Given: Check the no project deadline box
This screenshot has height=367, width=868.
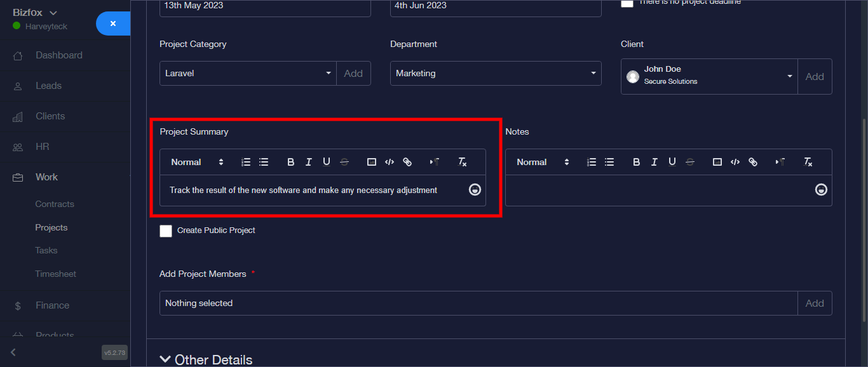Looking at the screenshot, I should click(x=627, y=3).
